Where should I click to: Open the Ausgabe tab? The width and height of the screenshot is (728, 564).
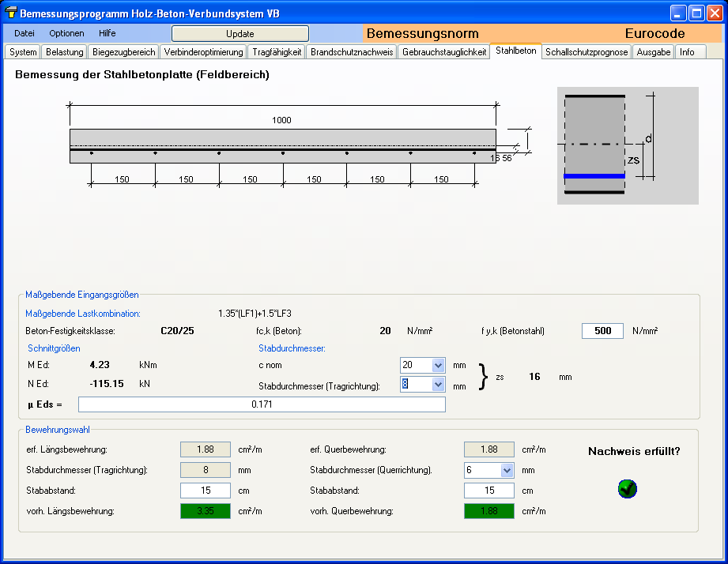point(654,52)
